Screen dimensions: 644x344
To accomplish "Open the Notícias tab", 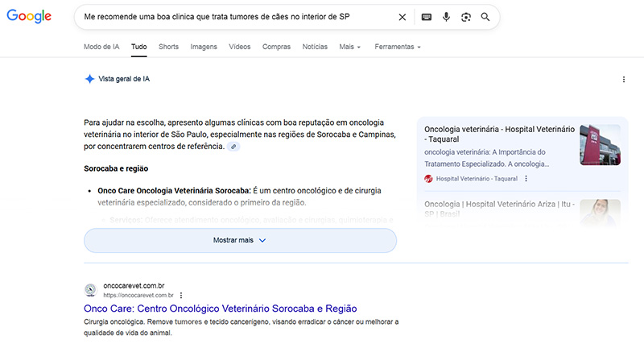I will pos(315,47).
